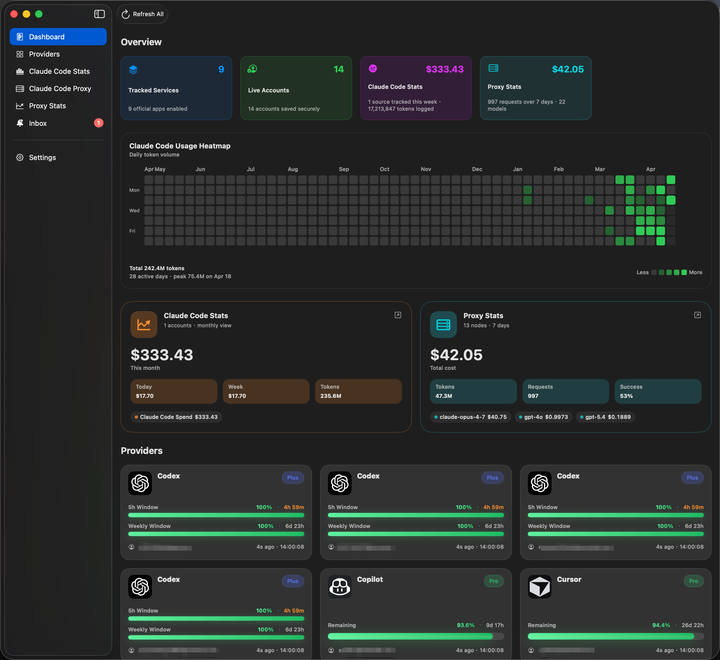Screen dimensions: 720x660
Task: Click the Total 242.4M tokens text
Action: pyautogui.click(x=157, y=268)
